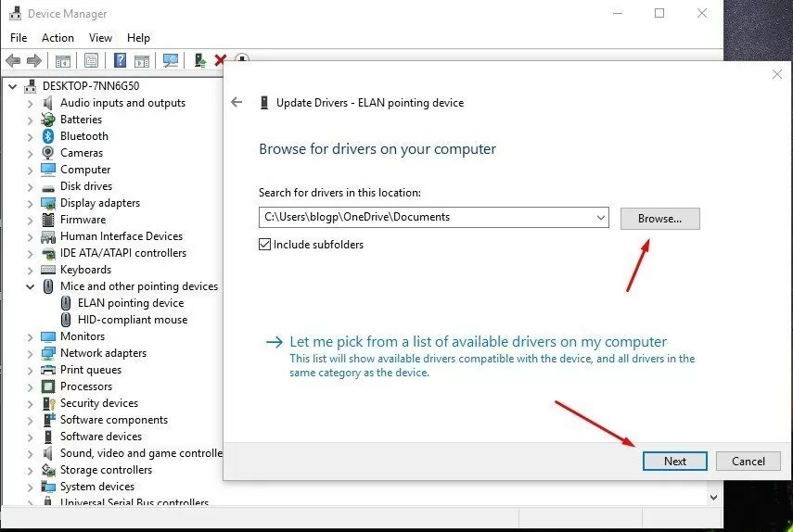Select Sound, video and game controllers item

coord(141,453)
